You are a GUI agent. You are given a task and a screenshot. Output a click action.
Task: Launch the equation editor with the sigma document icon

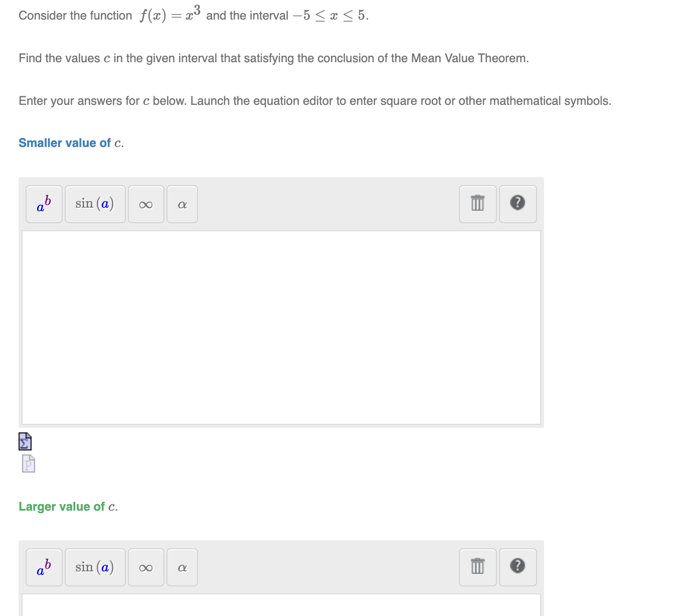[x=25, y=442]
